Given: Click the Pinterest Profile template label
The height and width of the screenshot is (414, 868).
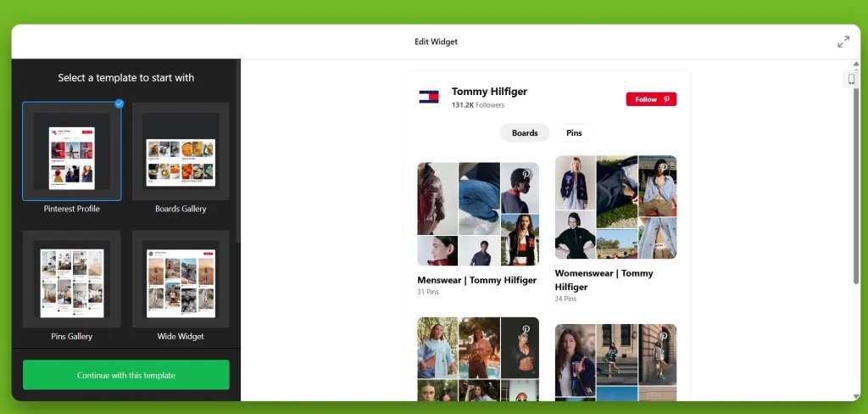Looking at the screenshot, I should [x=72, y=209].
